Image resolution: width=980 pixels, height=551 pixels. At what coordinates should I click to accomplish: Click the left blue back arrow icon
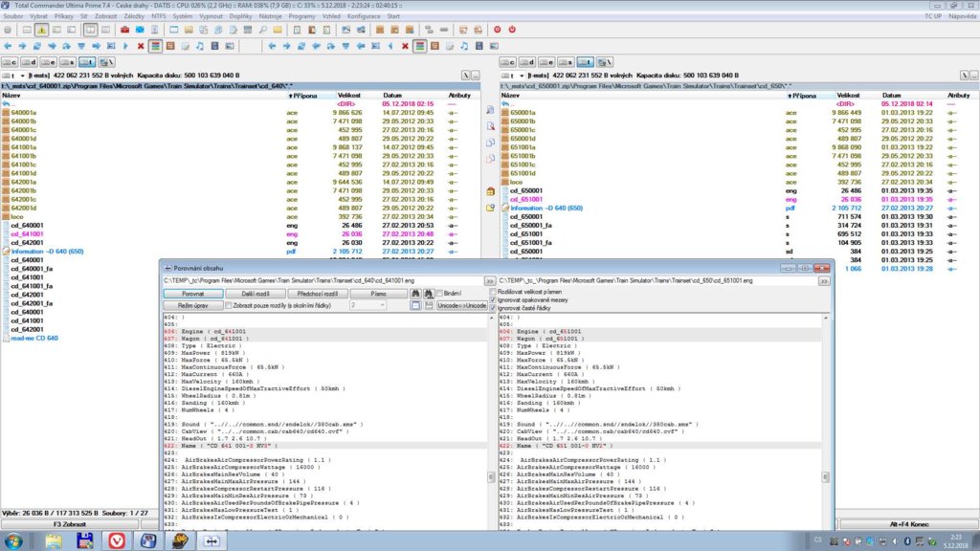[10, 46]
